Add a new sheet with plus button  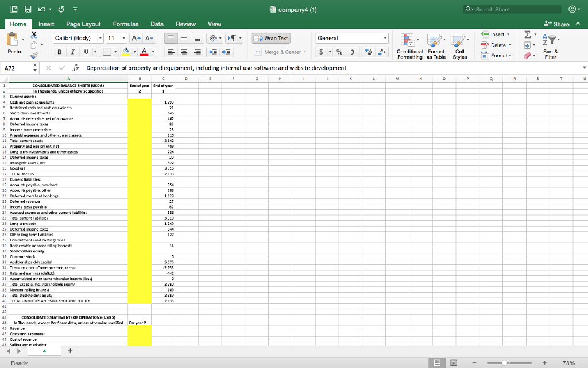coord(69,351)
